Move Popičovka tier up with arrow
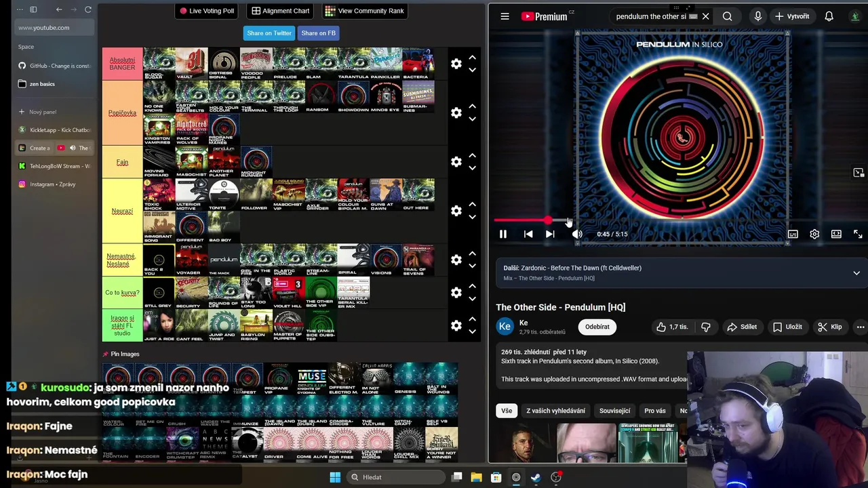 [473, 106]
